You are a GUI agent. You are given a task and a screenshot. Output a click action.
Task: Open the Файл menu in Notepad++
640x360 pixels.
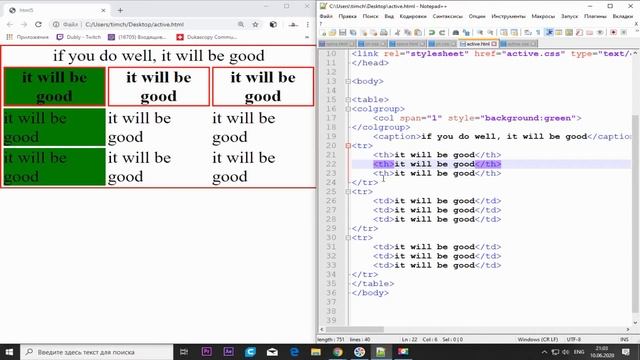326,16
